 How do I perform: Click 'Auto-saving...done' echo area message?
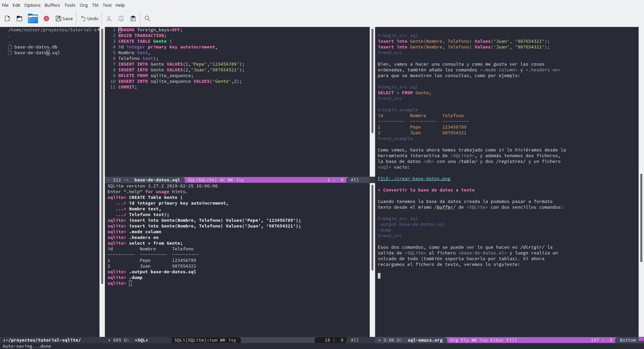click(x=27, y=346)
